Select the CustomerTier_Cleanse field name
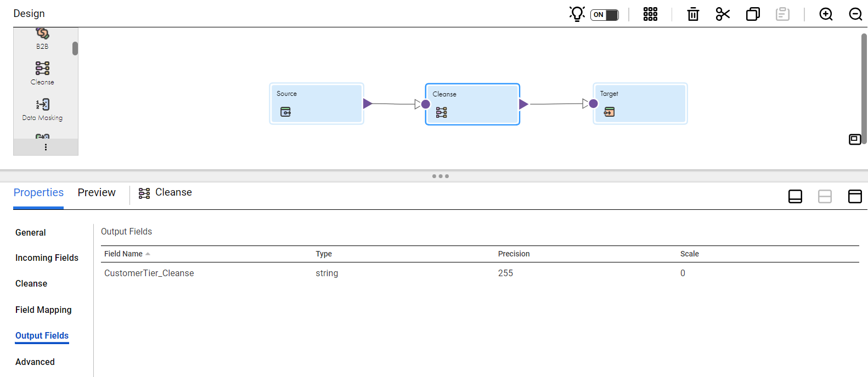This screenshot has height=377, width=868. coord(149,273)
